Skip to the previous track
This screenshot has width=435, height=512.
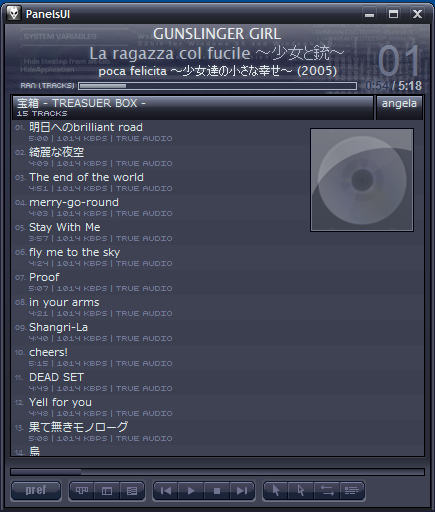(166, 491)
